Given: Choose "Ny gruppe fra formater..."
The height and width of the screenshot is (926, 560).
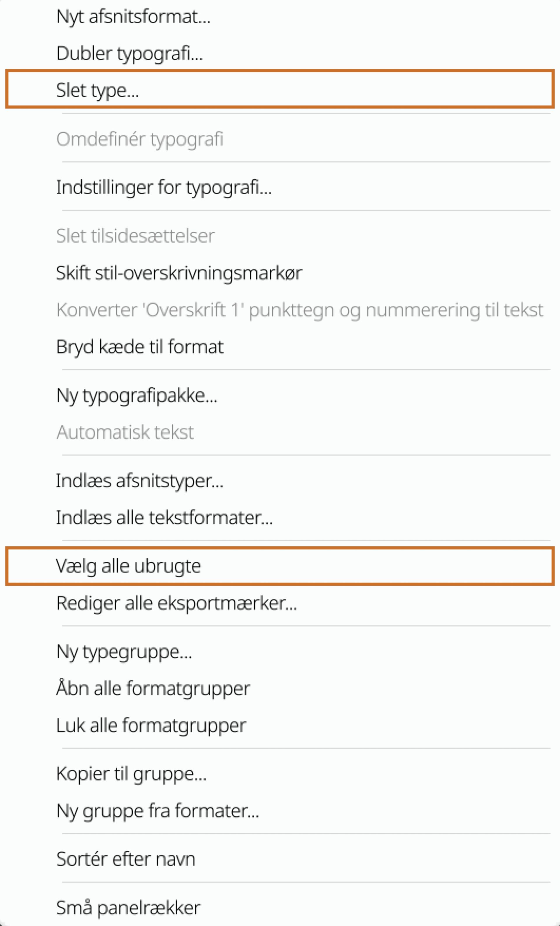Looking at the screenshot, I should pyautogui.click(x=158, y=811).
